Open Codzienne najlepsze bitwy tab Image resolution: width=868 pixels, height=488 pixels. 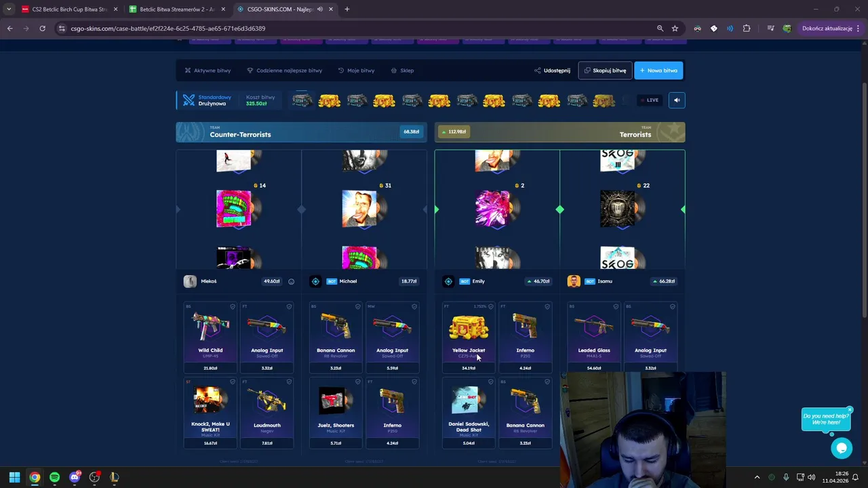tap(284, 70)
